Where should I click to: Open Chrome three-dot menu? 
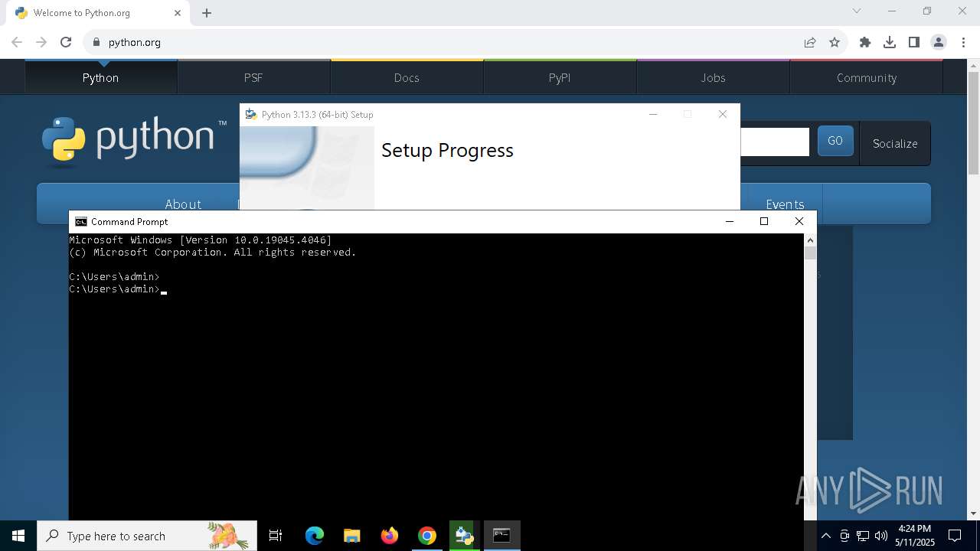(x=963, y=42)
